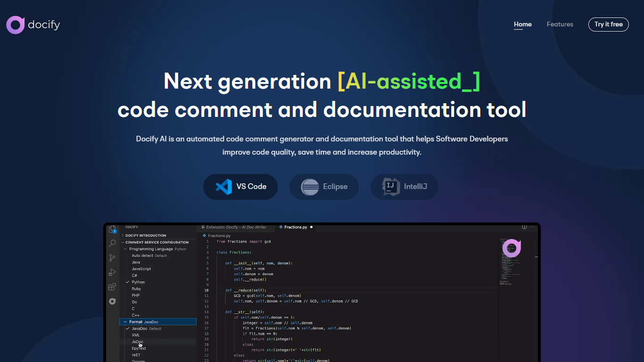Select the VS Code IDE tab

240,187
